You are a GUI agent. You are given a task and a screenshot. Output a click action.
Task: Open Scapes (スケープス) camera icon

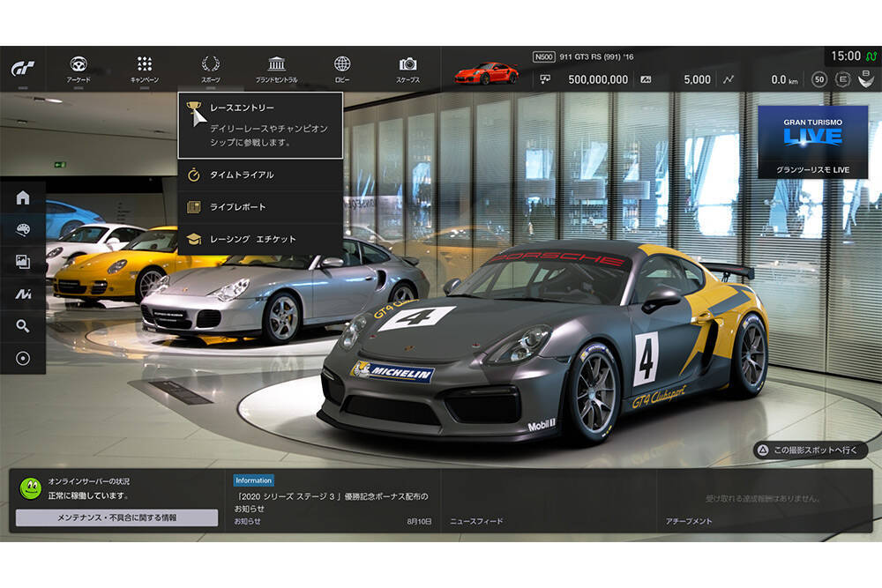(407, 69)
